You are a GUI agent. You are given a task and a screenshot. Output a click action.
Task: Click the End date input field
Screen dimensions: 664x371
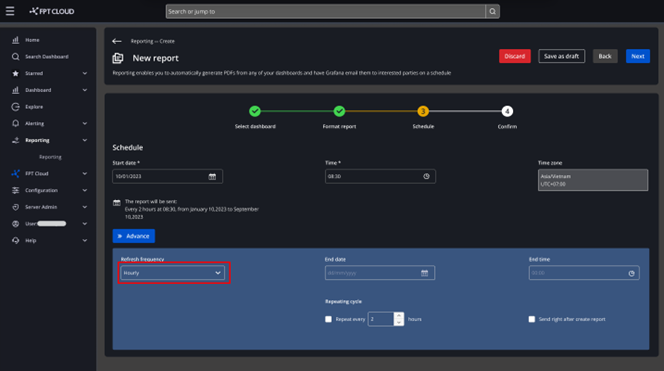tap(380, 273)
